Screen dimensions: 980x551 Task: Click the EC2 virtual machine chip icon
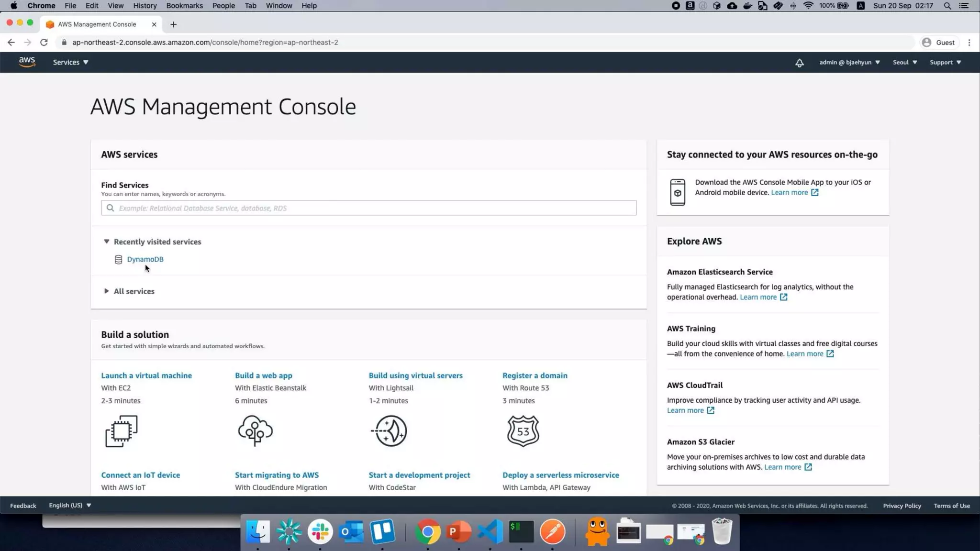coord(122,431)
